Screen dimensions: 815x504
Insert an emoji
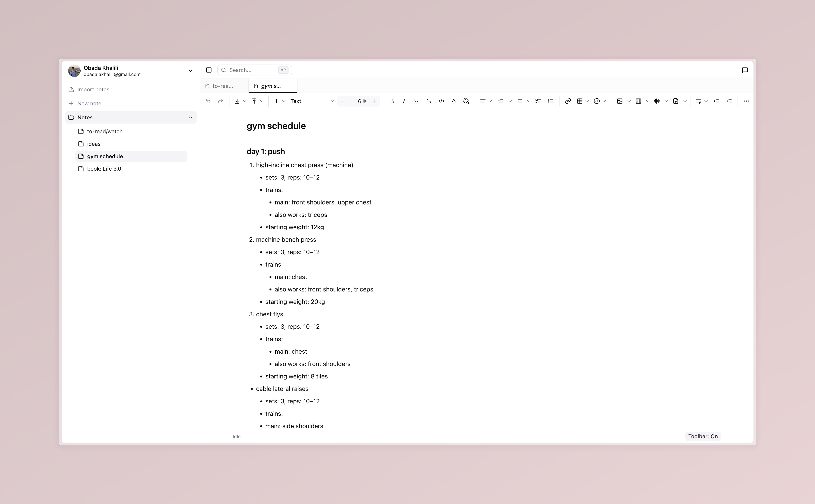[597, 101]
